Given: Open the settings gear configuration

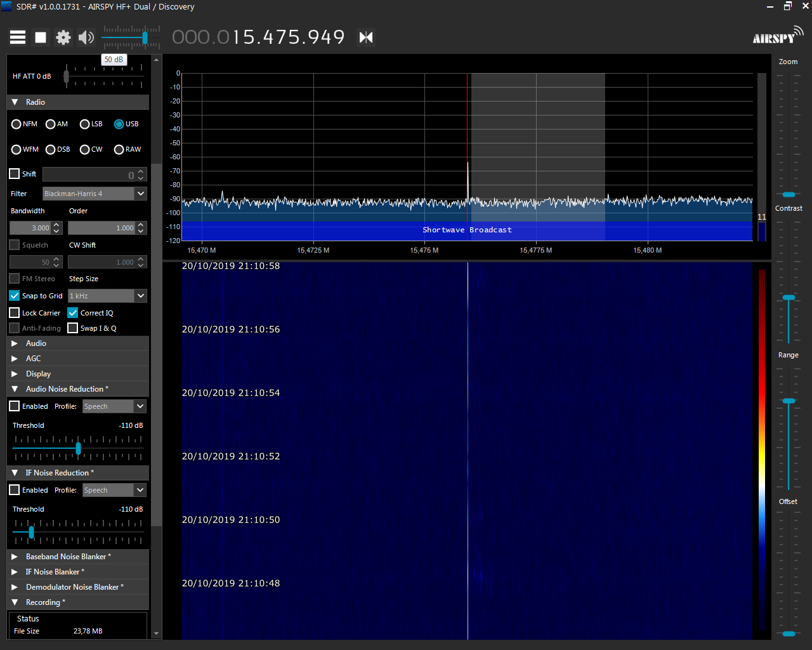Looking at the screenshot, I should coord(63,37).
